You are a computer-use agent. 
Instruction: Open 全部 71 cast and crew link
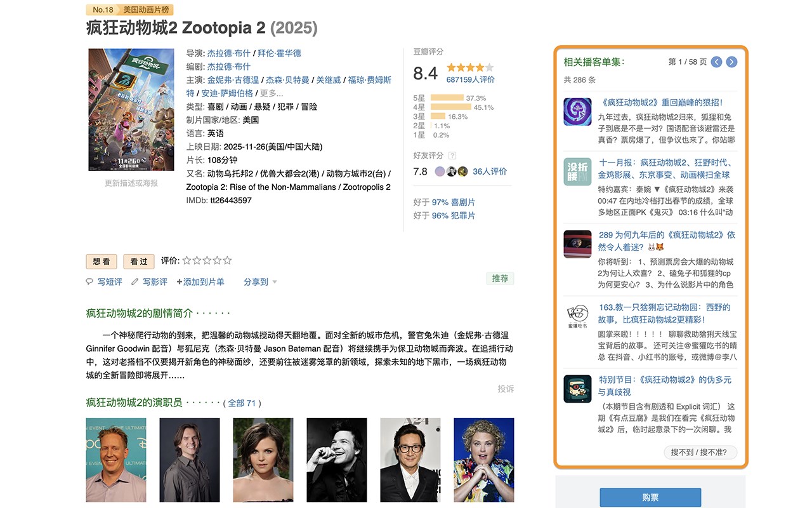[242, 403]
